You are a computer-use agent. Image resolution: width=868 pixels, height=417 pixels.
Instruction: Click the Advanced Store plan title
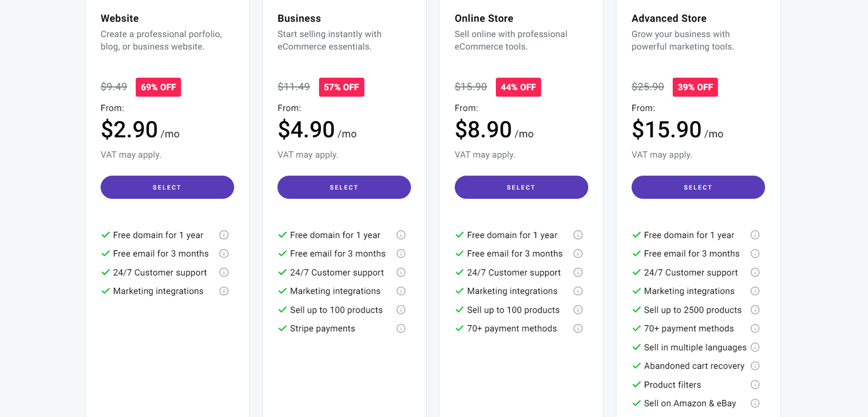click(669, 18)
